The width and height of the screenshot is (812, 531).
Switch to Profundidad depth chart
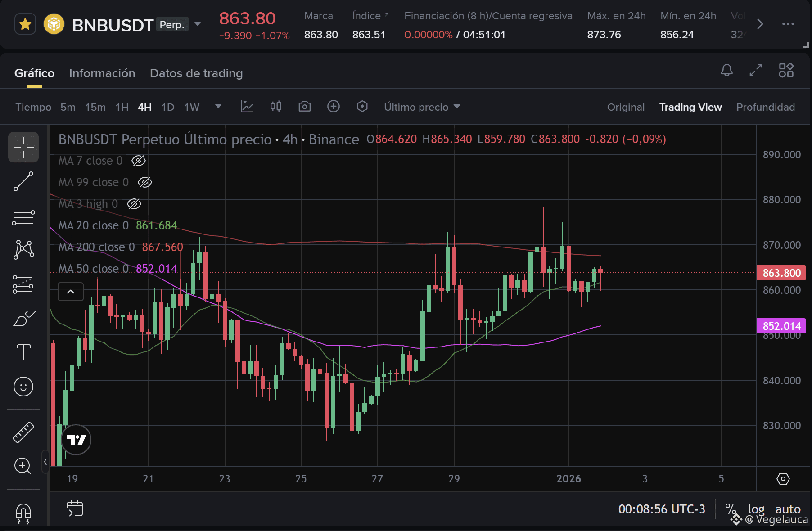pos(766,107)
